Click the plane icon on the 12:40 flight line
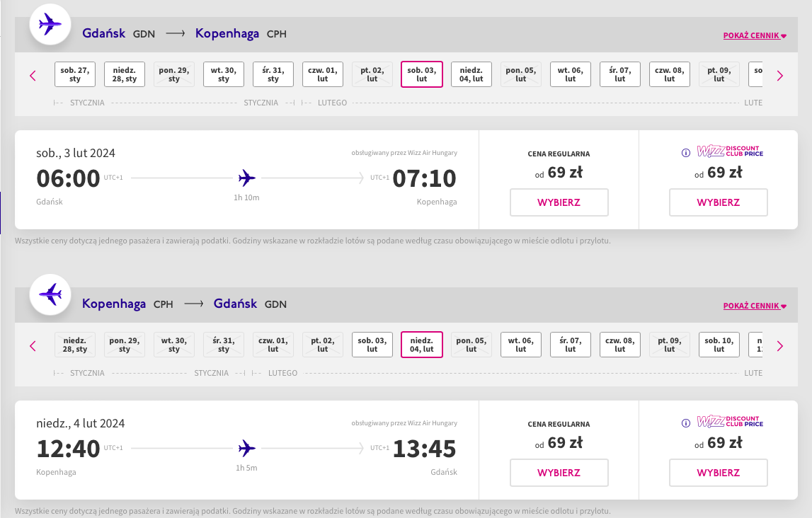 247,448
